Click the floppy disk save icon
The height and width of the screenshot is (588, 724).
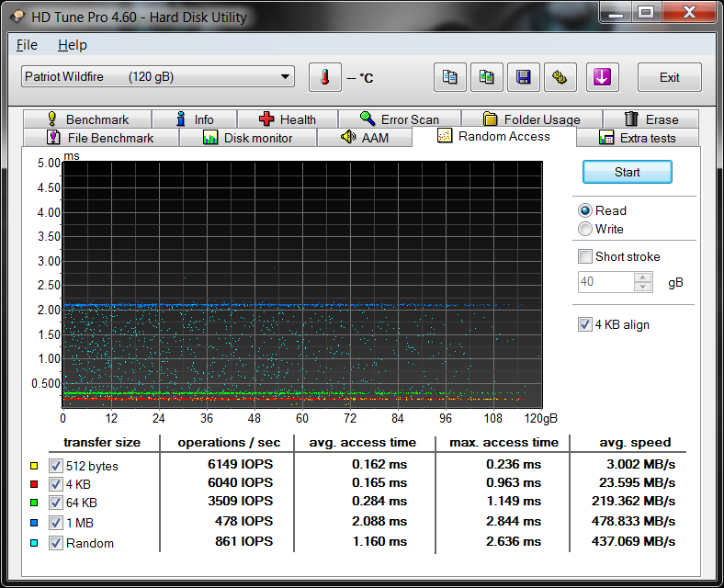point(523,77)
